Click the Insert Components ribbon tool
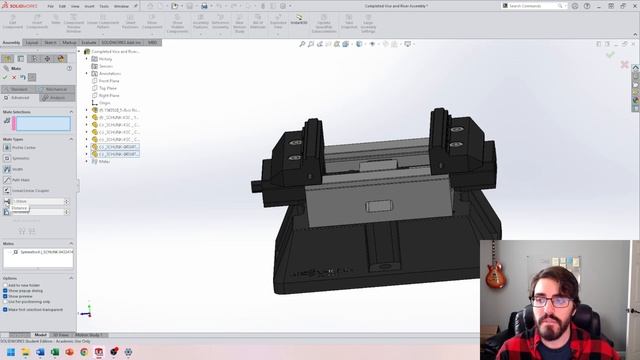640x360 pixels. point(37,22)
